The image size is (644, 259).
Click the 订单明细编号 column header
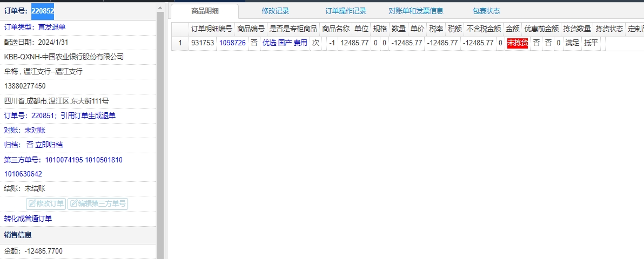[212, 29]
